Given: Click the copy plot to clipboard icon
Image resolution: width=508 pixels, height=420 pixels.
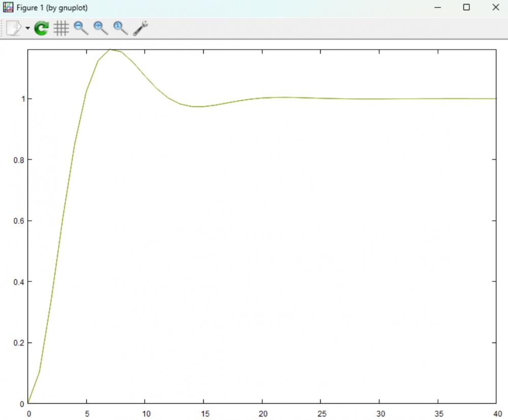Looking at the screenshot, I should (14, 28).
